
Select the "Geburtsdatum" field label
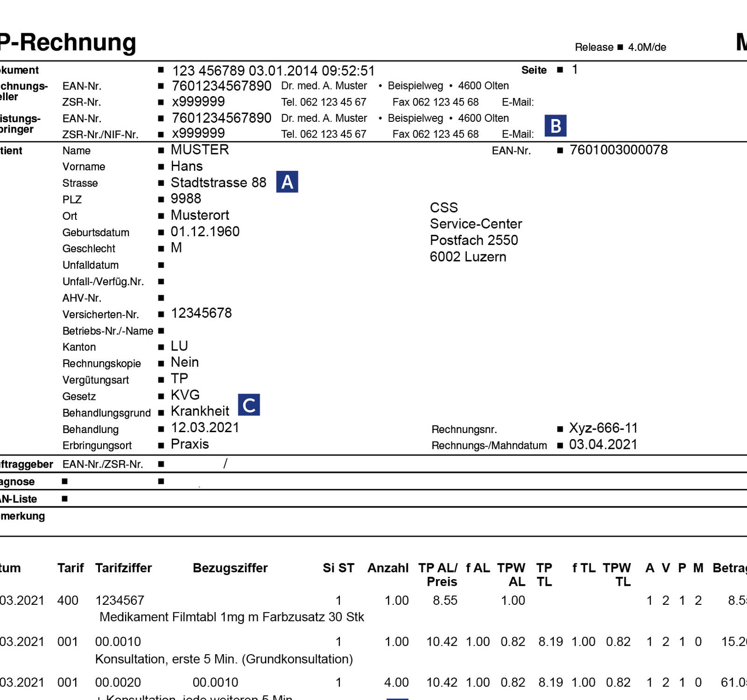pos(96,232)
